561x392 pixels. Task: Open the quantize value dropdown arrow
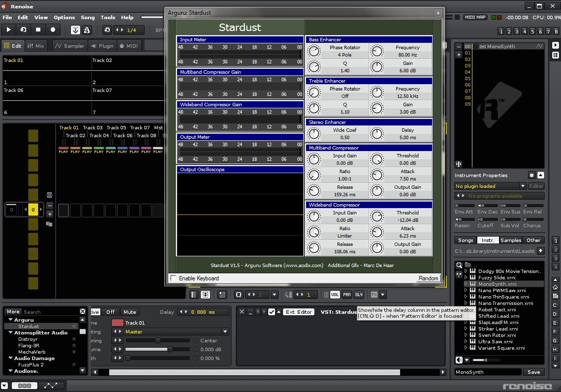click(x=275, y=295)
